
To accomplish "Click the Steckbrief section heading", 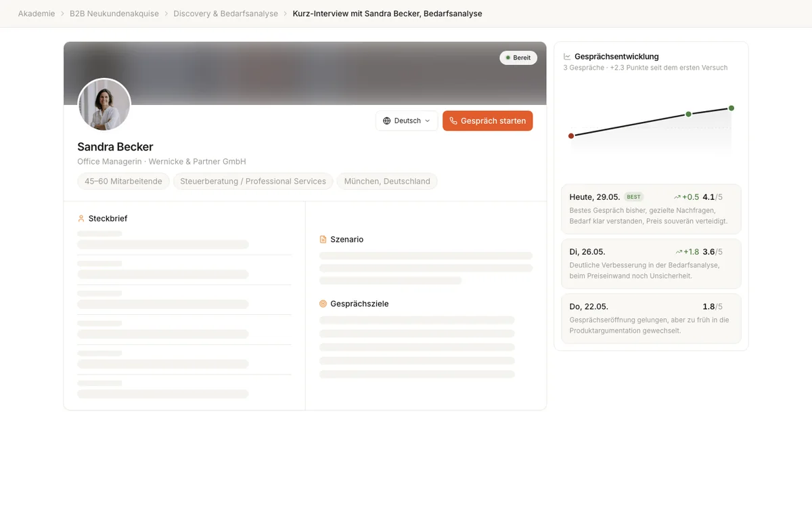I will (108, 219).
